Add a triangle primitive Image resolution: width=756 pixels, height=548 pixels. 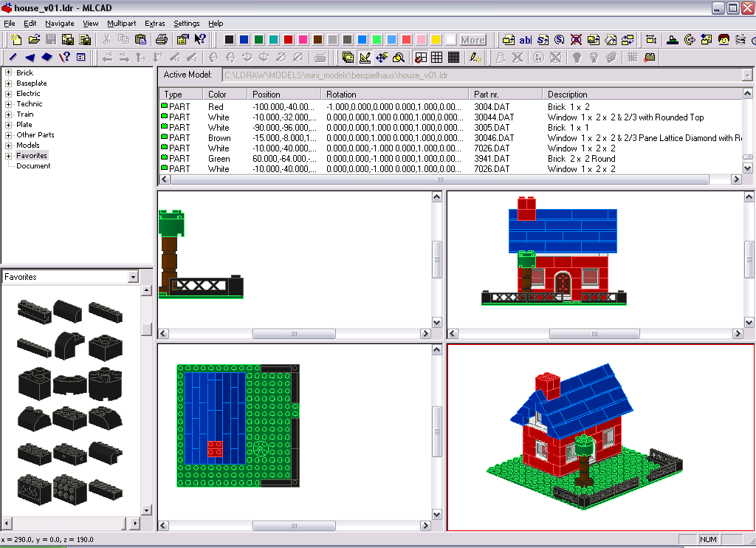coord(30,58)
